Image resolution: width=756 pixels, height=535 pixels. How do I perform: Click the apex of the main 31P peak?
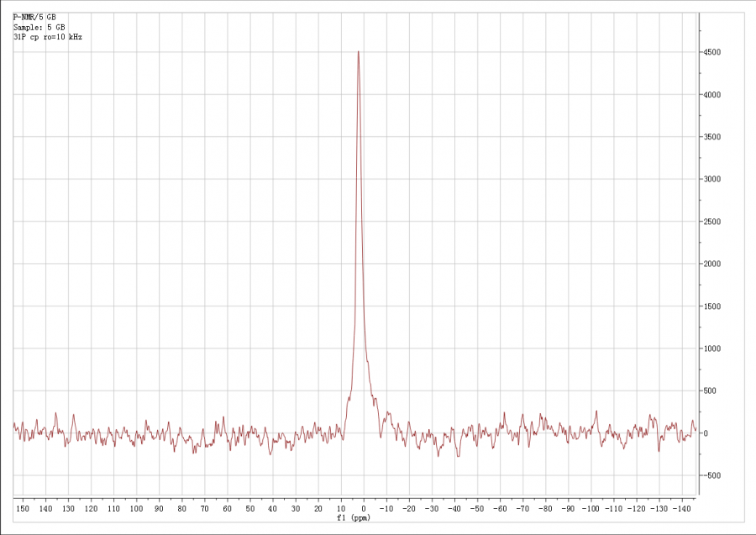click(x=358, y=51)
